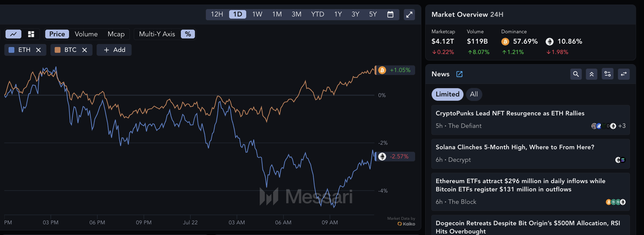The image size is (644, 235).
Task: Select the line chart view icon
Action: click(x=13, y=34)
